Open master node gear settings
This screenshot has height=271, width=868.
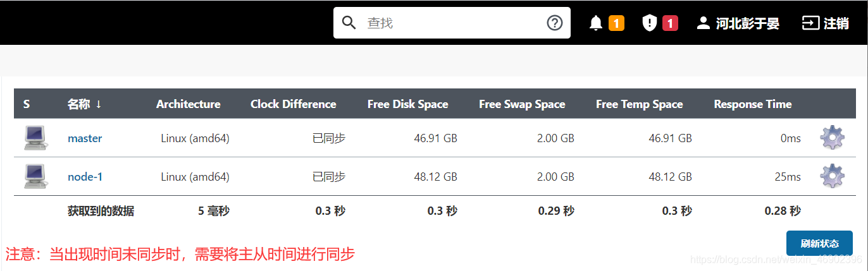pyautogui.click(x=832, y=138)
